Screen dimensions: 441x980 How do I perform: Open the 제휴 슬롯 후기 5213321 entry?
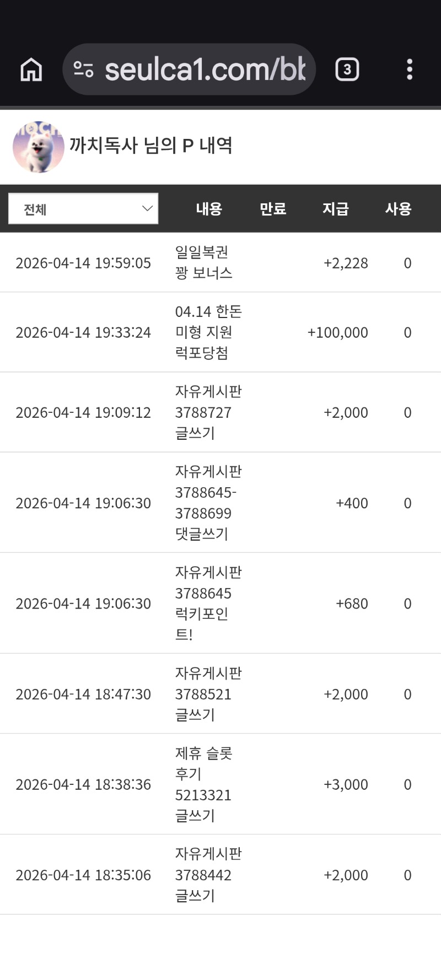coord(203,784)
